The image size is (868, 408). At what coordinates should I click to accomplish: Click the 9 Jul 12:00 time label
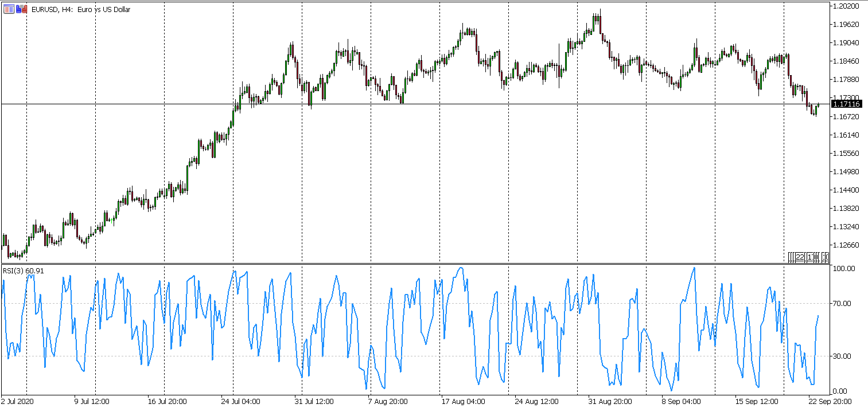coord(92,402)
